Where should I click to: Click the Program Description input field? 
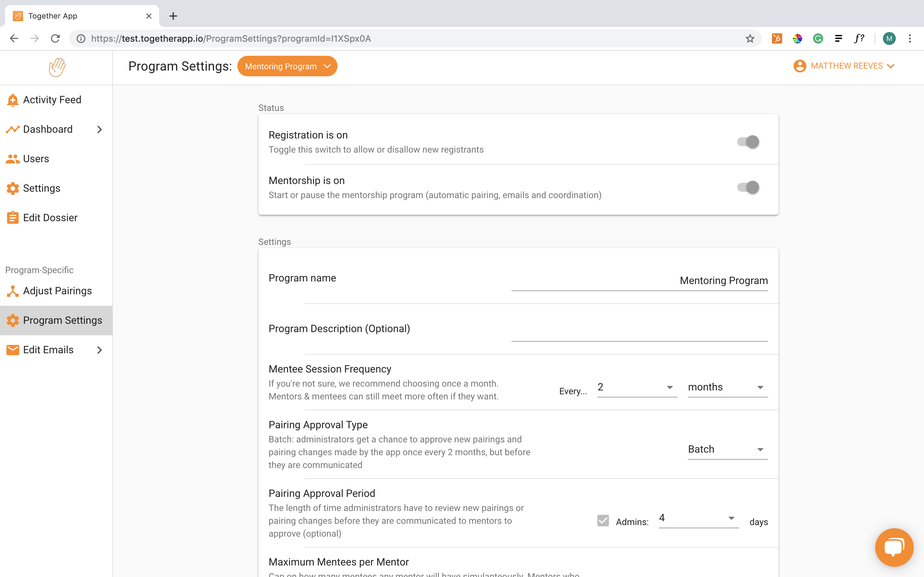[639, 331]
